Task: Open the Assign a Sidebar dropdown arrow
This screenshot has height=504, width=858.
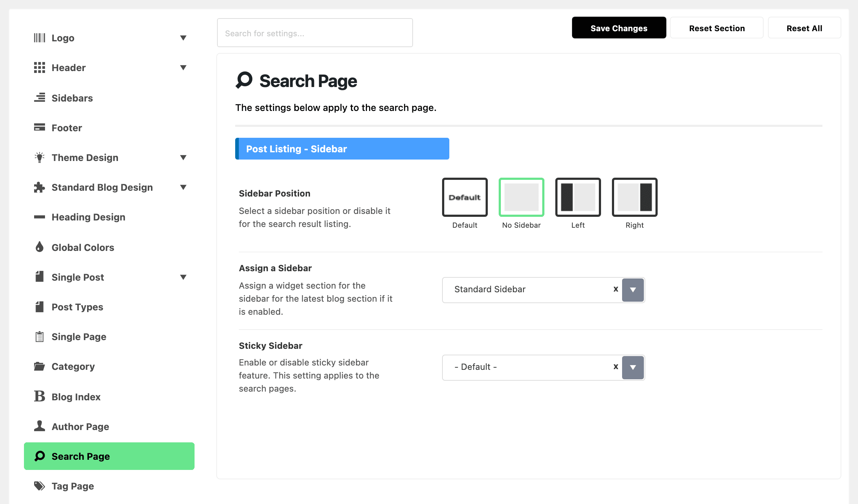Action: click(633, 290)
